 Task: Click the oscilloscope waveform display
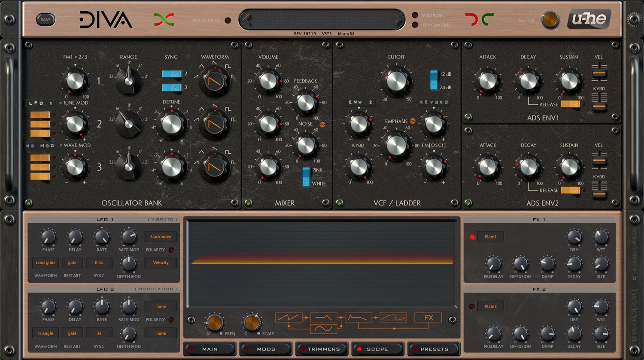pos(322,263)
